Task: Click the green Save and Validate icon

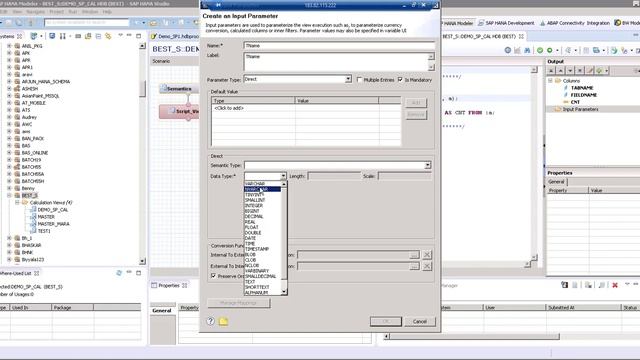Action: click(x=540, y=50)
